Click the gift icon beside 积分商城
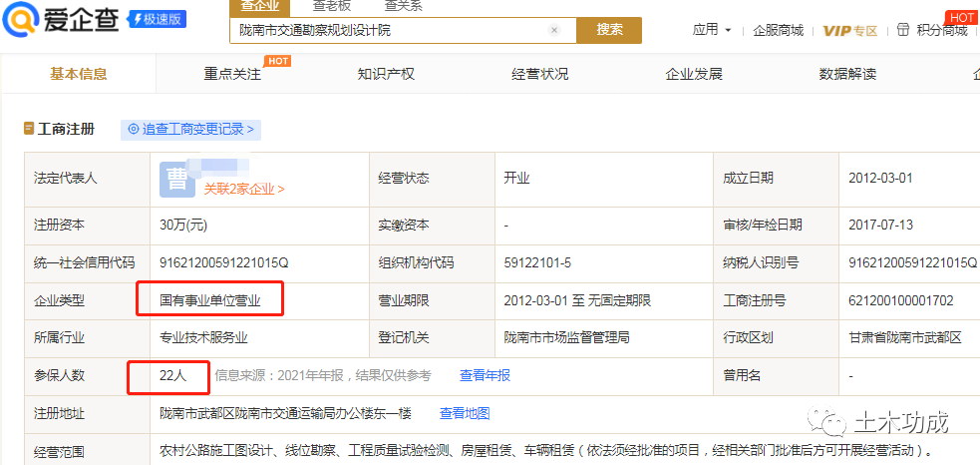Screen dimensions: 980x465 (x=902, y=29)
